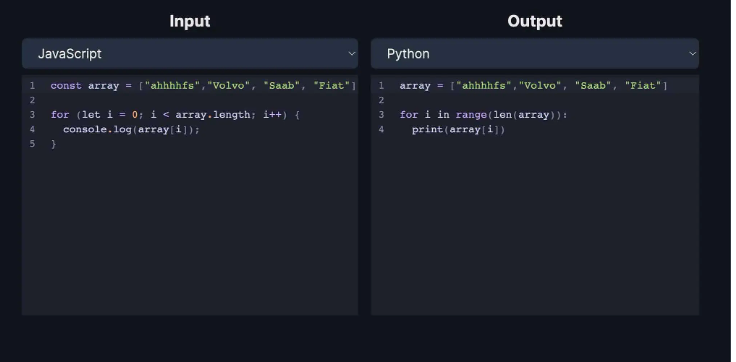Place cursor on input line 1 const array

tap(203, 85)
